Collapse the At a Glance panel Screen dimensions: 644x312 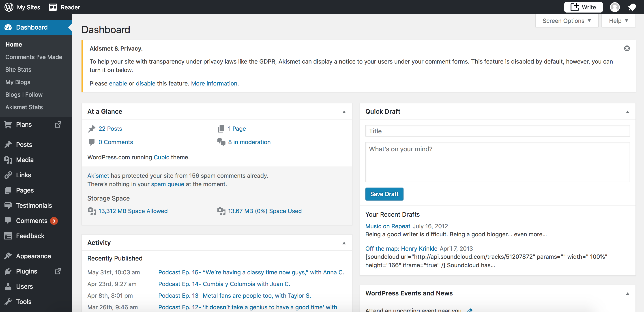[344, 112]
